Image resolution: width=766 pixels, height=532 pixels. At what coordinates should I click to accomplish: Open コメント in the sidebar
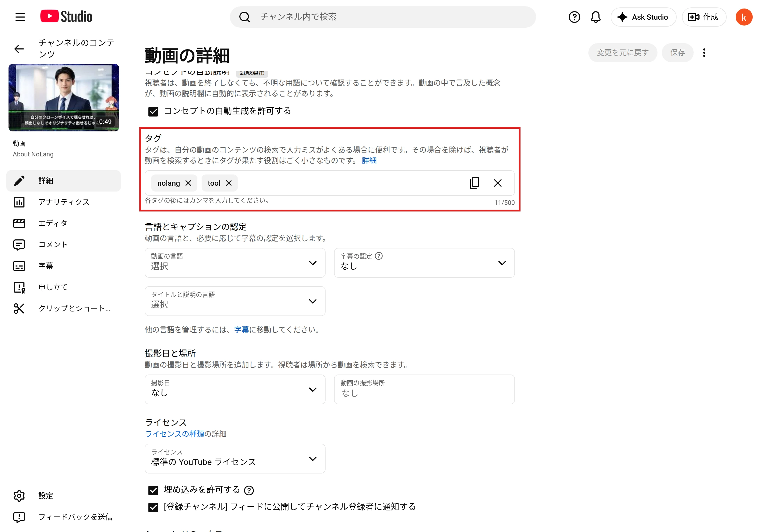pos(63,245)
